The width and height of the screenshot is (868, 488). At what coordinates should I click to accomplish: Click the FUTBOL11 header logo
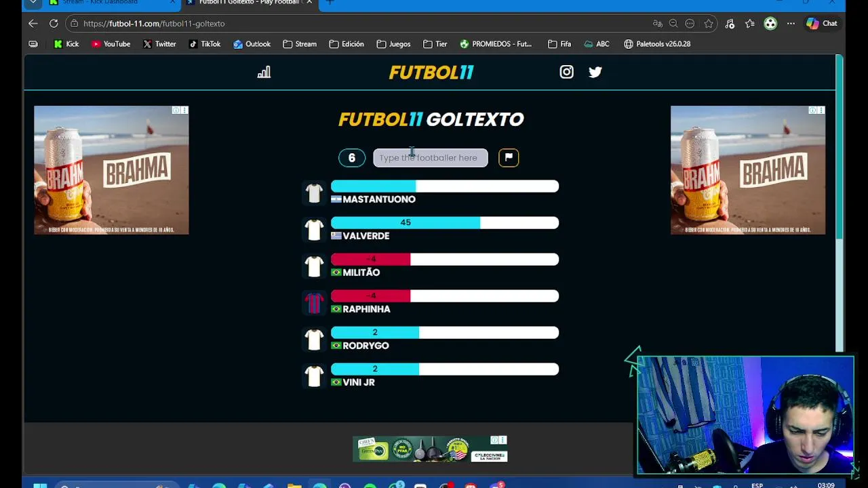(x=431, y=72)
